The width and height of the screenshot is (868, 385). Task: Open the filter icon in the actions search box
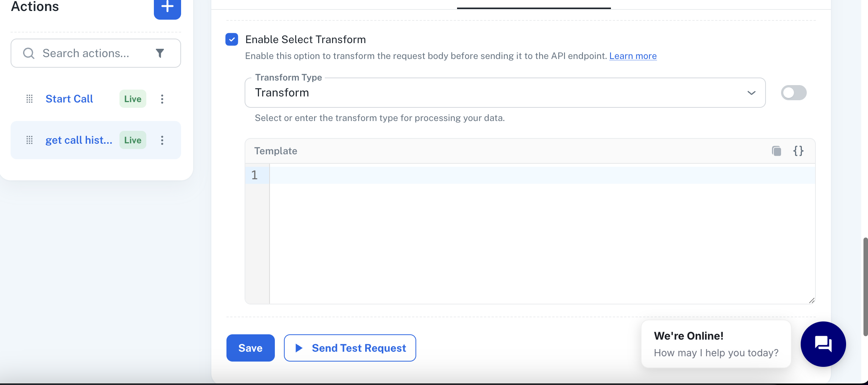pyautogui.click(x=160, y=53)
